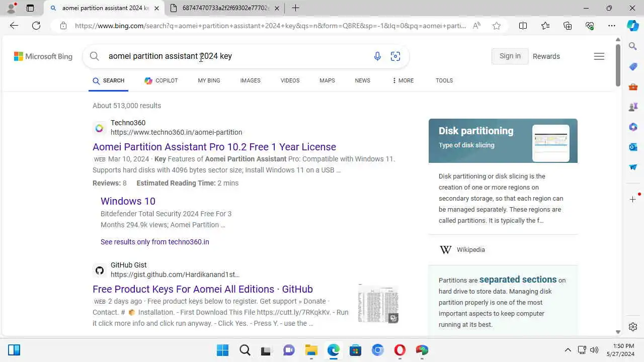The height and width of the screenshot is (362, 644).
Task: Click the techno360.in result URL
Action: 176,132
